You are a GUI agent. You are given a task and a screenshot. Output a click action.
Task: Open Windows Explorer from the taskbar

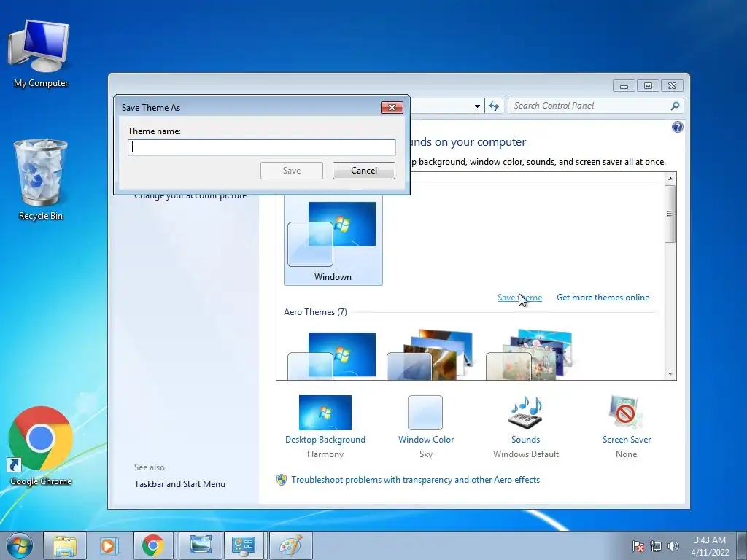click(65, 545)
